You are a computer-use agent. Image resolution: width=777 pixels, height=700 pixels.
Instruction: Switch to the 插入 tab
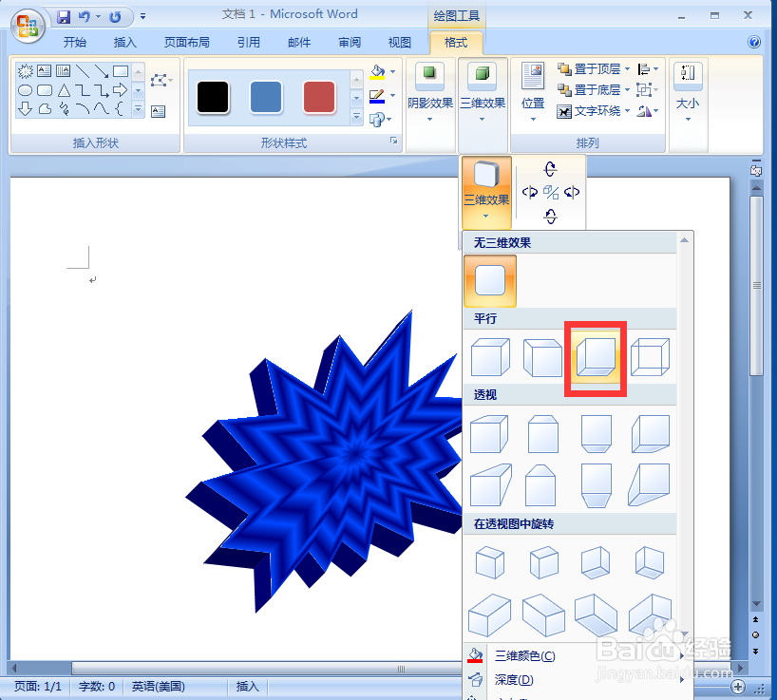(x=124, y=43)
